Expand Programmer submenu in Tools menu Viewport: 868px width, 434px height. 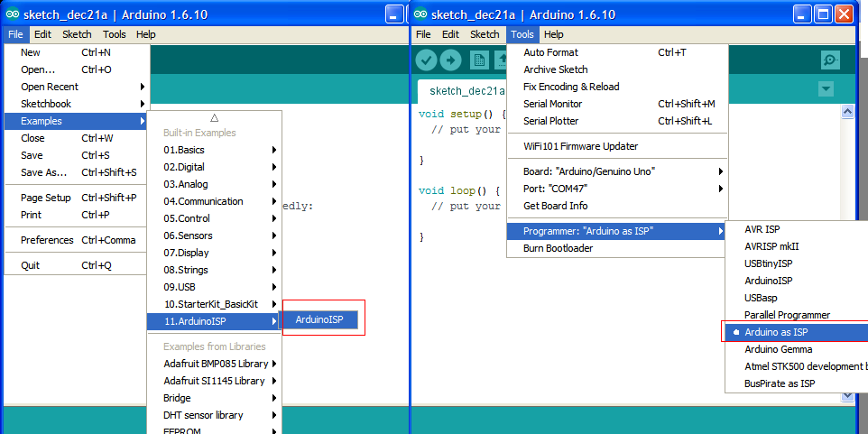617,231
